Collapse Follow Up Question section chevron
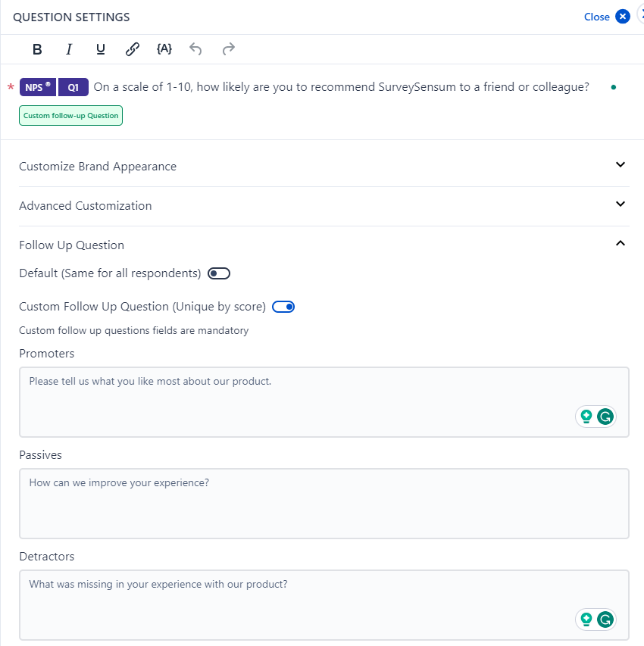The image size is (644, 646). click(620, 244)
